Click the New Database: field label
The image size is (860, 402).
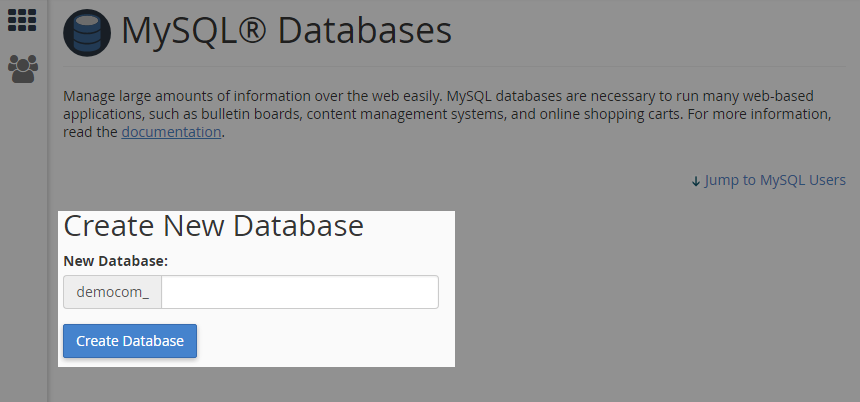(x=116, y=262)
